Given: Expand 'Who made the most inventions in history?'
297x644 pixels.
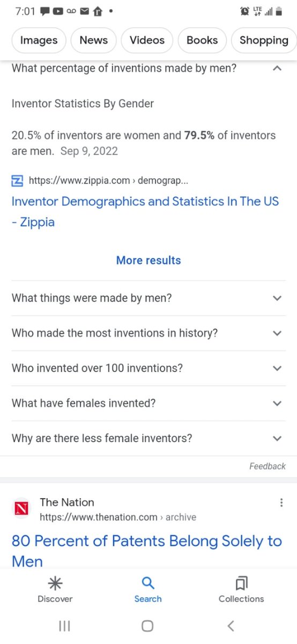Looking at the screenshot, I should 148,333.
